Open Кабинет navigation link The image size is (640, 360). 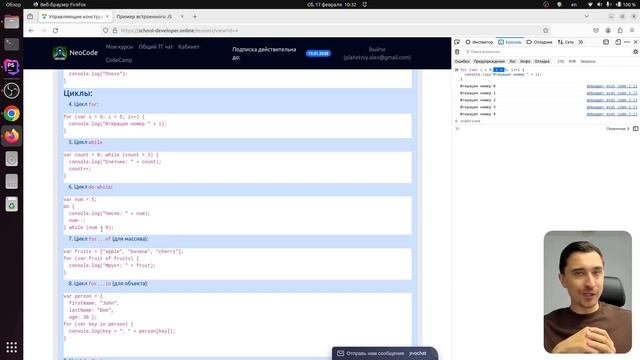click(x=189, y=47)
